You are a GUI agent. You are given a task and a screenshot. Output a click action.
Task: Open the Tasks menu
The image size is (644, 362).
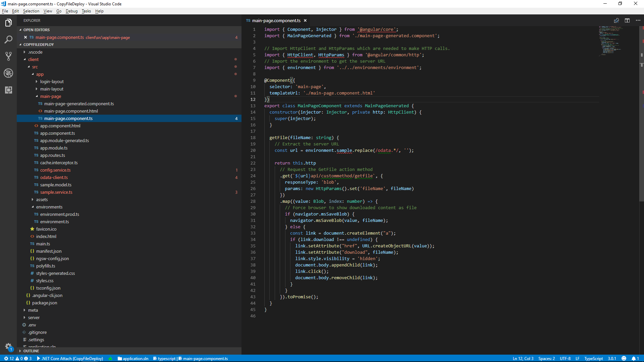point(86,11)
